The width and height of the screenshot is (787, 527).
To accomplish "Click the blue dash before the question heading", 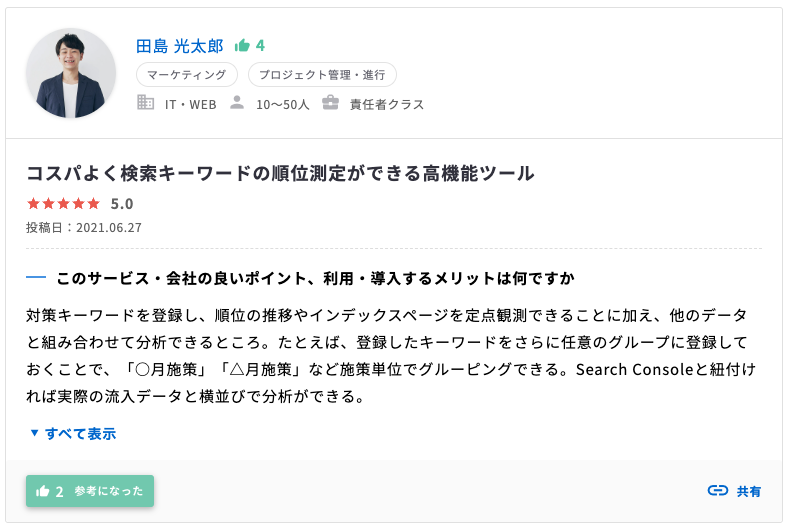I will [36, 277].
